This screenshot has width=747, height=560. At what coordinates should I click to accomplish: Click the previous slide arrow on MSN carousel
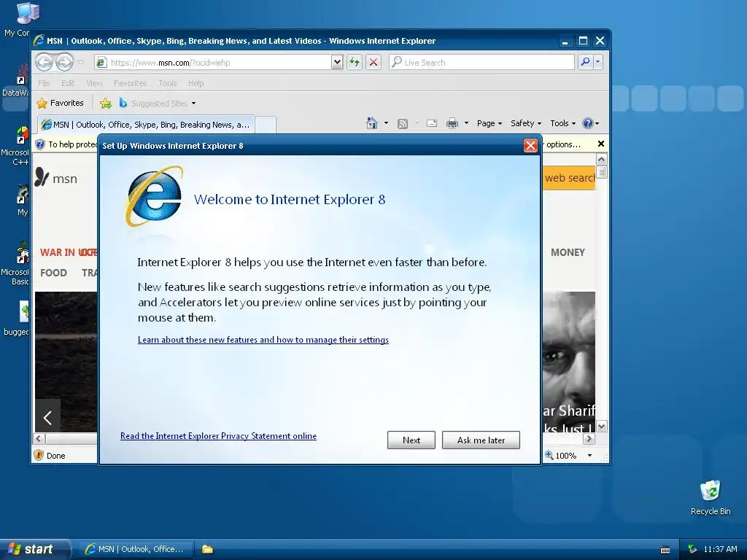47,418
